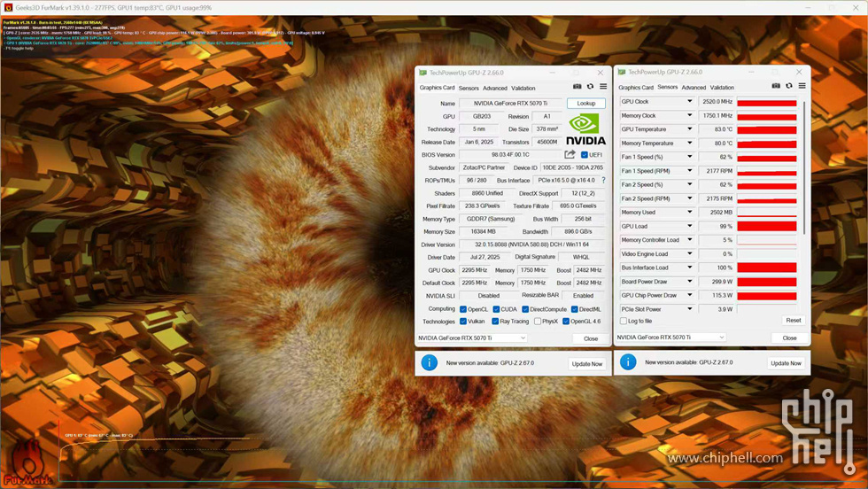Click Close button in left GPU-Z window
Viewport: 868px width, 489px height.
pyautogui.click(x=591, y=338)
